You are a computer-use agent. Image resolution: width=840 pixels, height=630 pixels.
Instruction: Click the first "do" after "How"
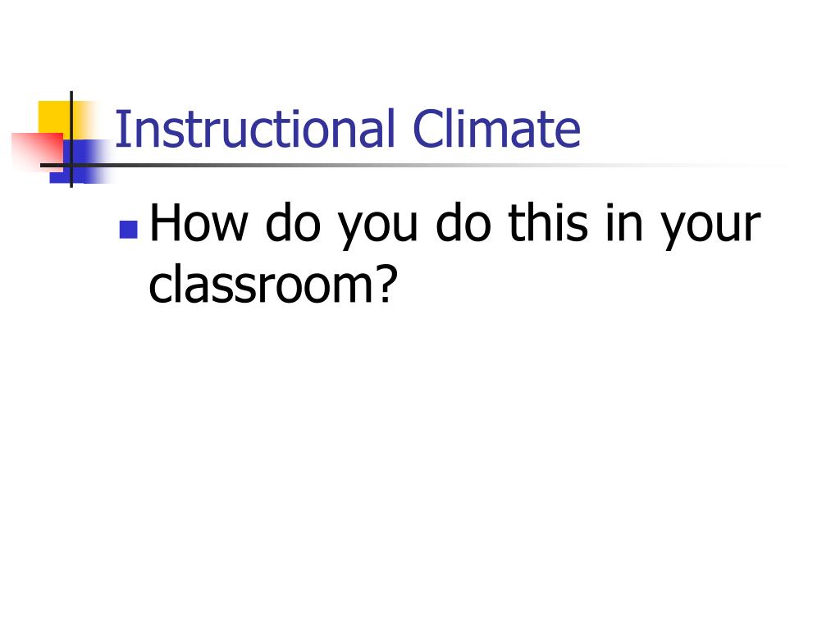tap(293, 221)
